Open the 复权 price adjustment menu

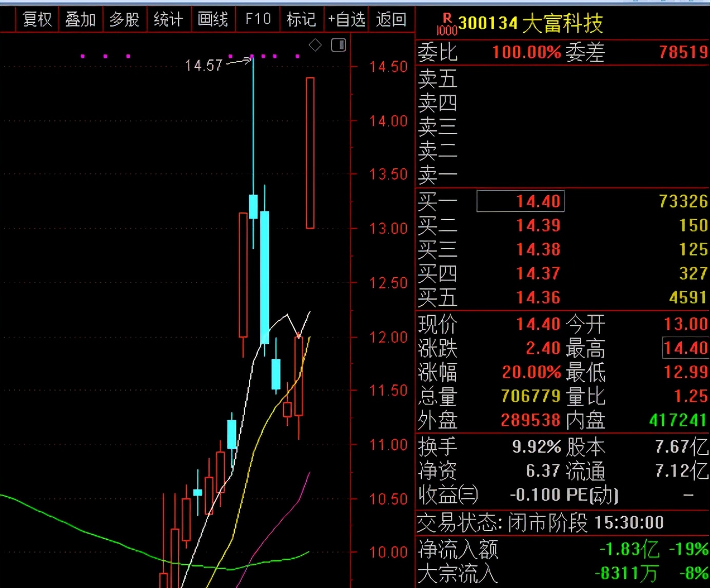point(37,19)
